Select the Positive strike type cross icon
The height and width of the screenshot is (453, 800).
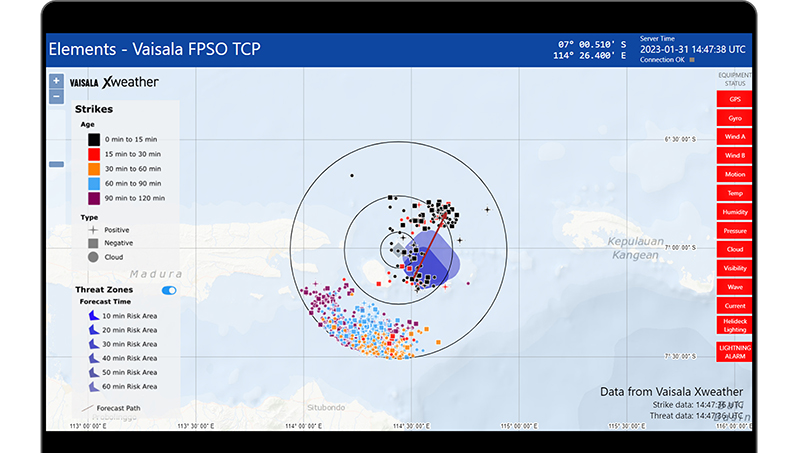click(93, 230)
